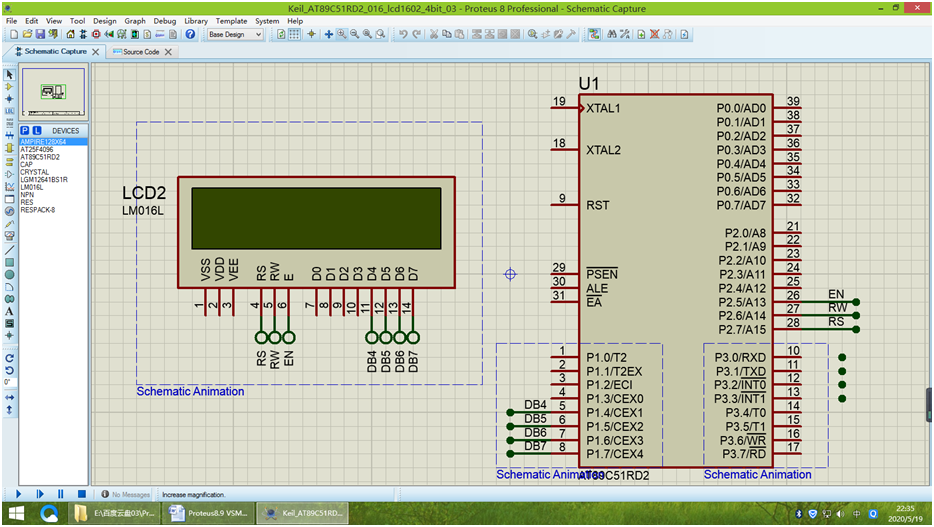Go to the Home page icon
Screen dimensions: 934x527
(x=70, y=35)
